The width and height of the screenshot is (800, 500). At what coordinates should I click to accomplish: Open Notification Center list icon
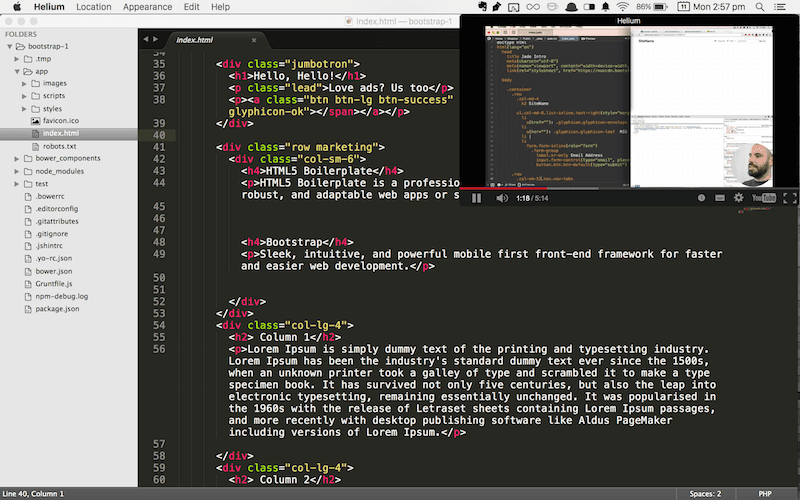click(x=780, y=7)
